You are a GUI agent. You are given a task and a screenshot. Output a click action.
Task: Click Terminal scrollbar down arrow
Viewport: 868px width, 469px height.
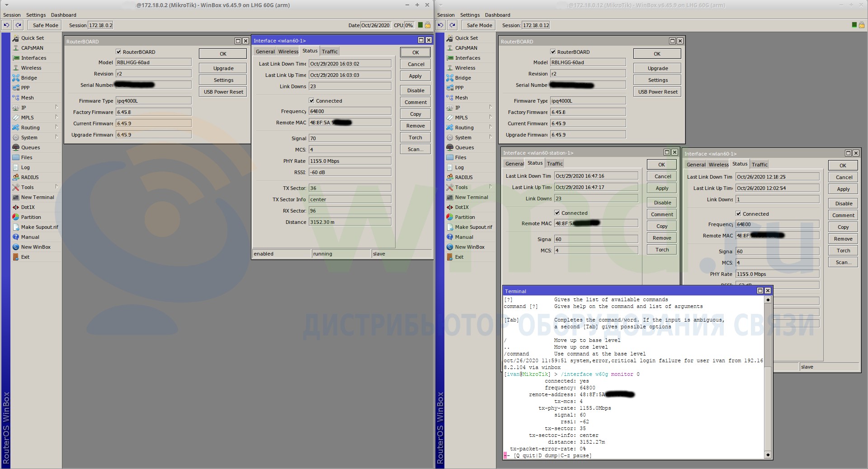click(x=768, y=455)
